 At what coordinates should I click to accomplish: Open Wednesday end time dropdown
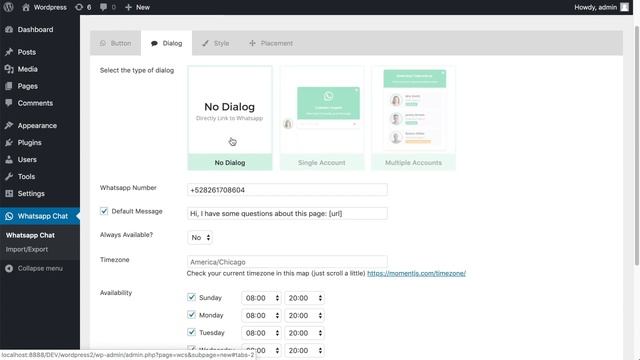304,350
